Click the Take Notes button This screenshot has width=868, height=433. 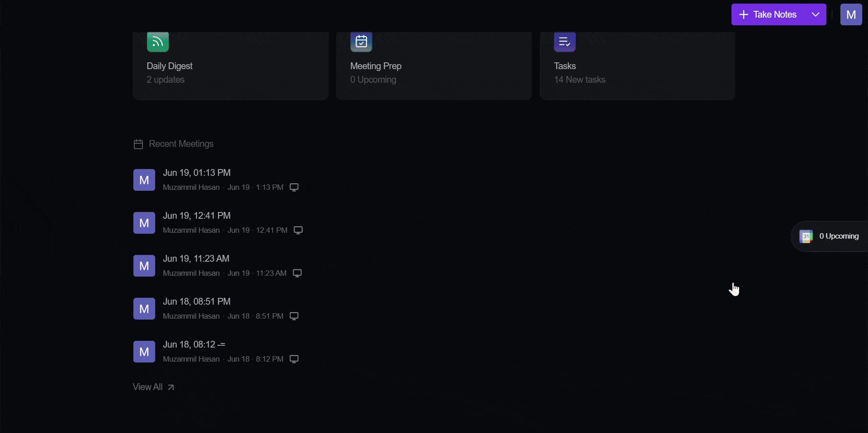768,14
